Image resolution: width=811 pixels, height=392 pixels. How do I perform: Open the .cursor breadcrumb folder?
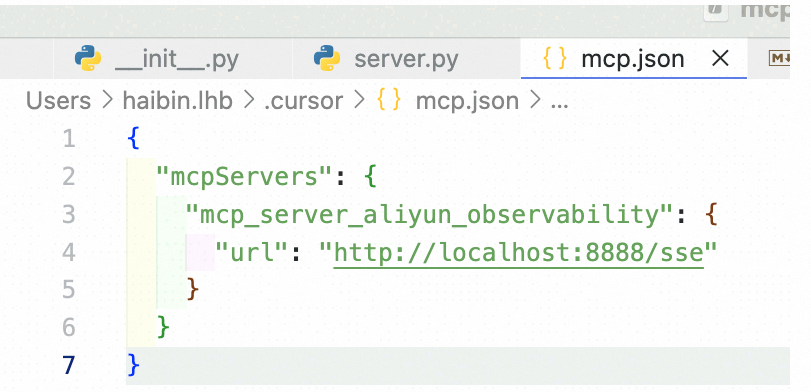pos(303,101)
